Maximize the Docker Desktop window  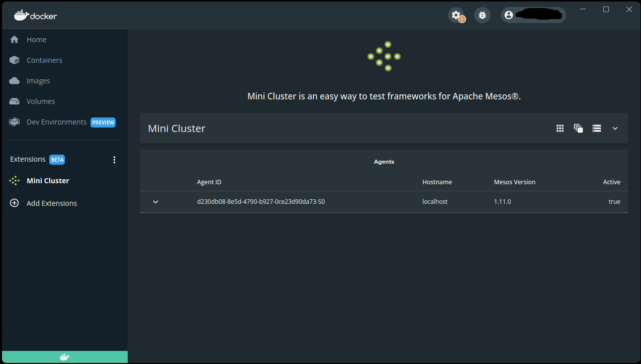[606, 9]
